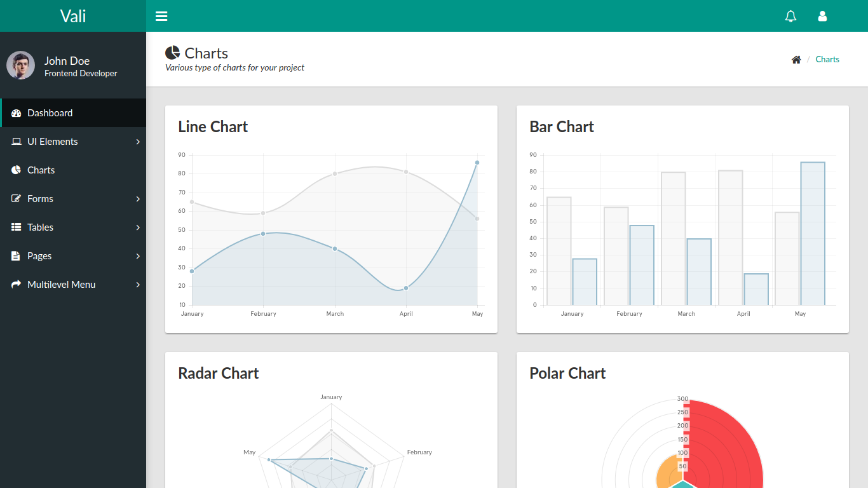
Task: Click the Vali logo
Action: click(72, 16)
